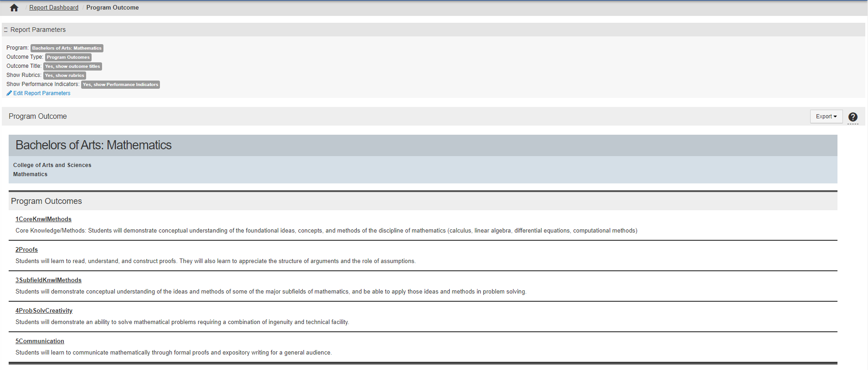
Task: Click the Program Outcomes type tag
Action: point(68,57)
